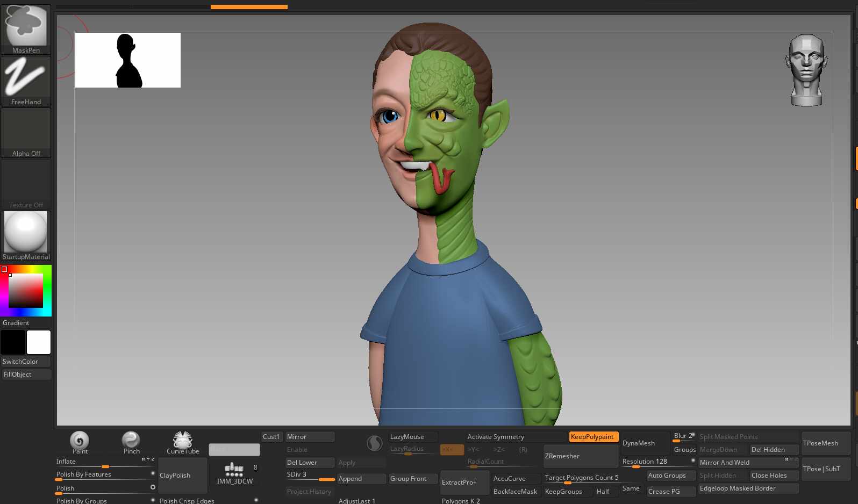Click the round LazyMouse icon

(x=374, y=443)
